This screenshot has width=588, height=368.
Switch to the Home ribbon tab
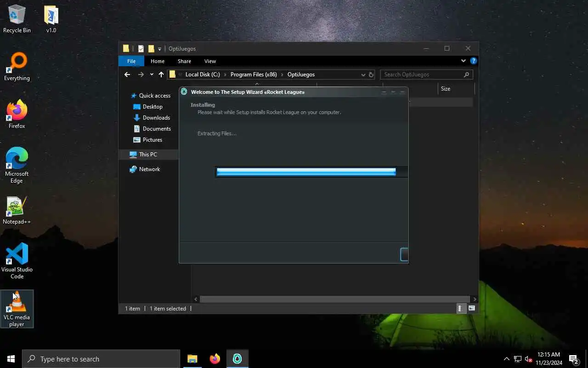158,61
